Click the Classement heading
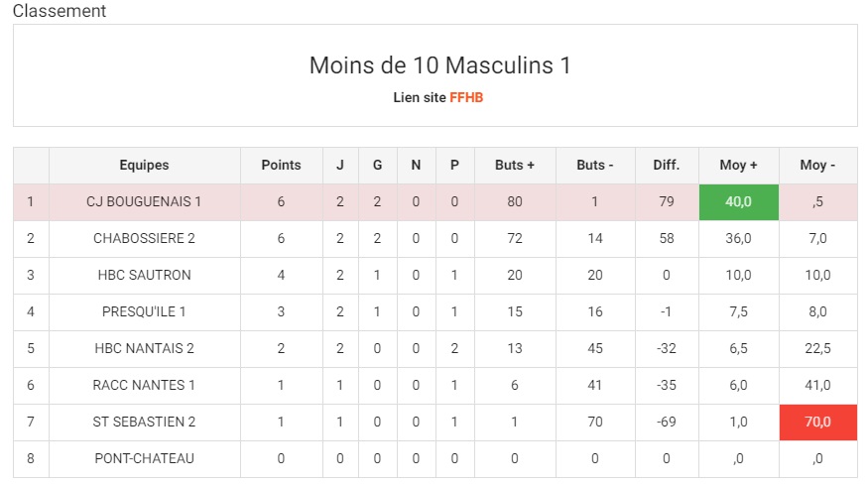 point(60,11)
